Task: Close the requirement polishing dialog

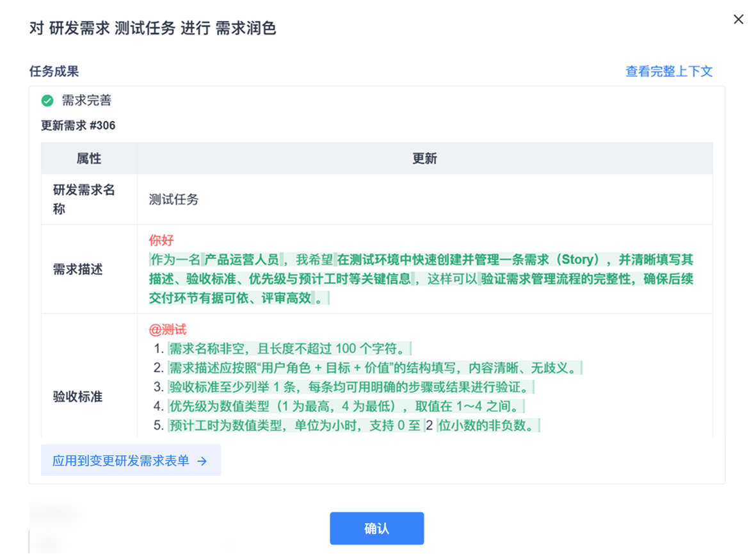Action: (x=738, y=19)
